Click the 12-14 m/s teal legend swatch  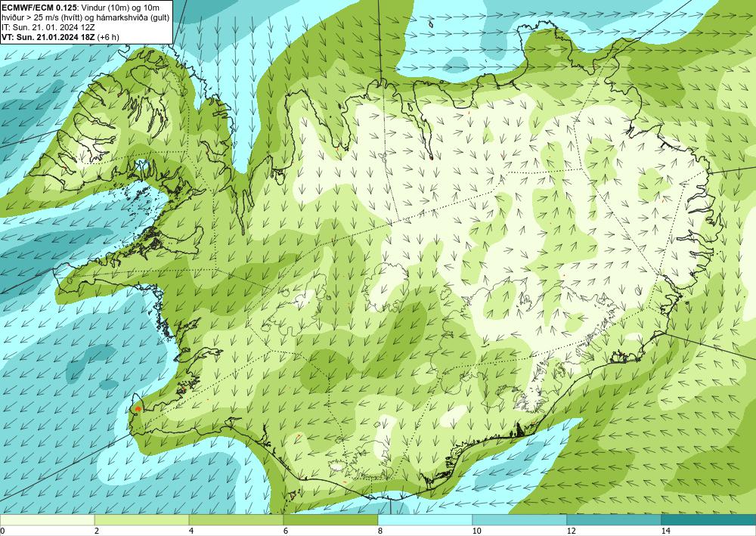pos(614,519)
